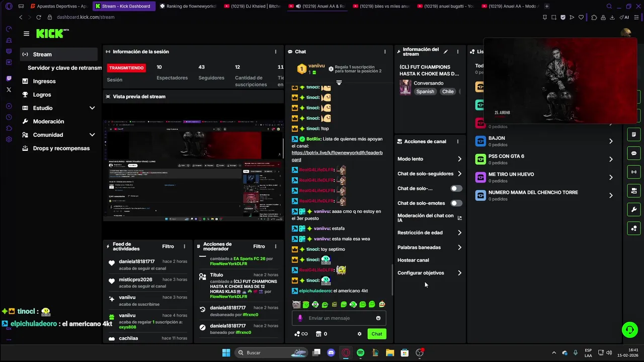644x362 pixels.
Task: Click the purple microphone icon in chat box
Action: click(300, 318)
